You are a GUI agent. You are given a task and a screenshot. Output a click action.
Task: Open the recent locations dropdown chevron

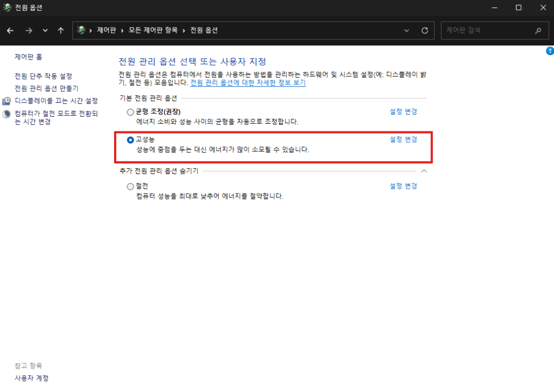[x=45, y=30]
